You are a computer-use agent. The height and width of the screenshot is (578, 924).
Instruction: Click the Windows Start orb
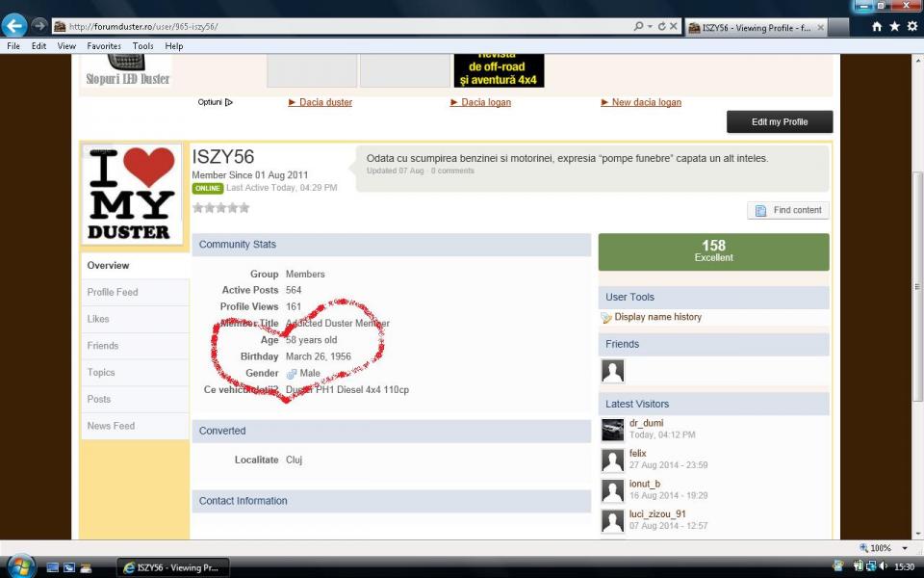coord(20,566)
